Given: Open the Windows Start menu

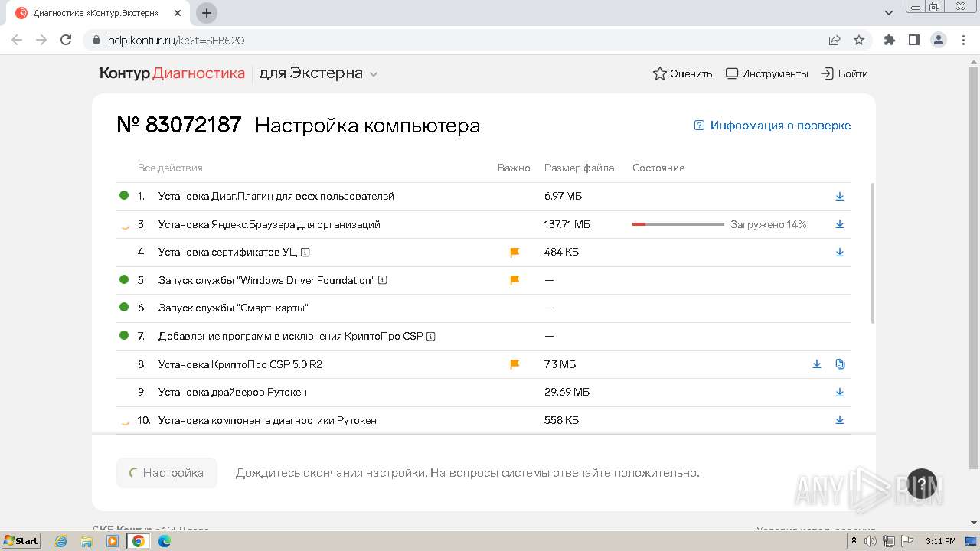Looking at the screenshot, I should [21, 541].
